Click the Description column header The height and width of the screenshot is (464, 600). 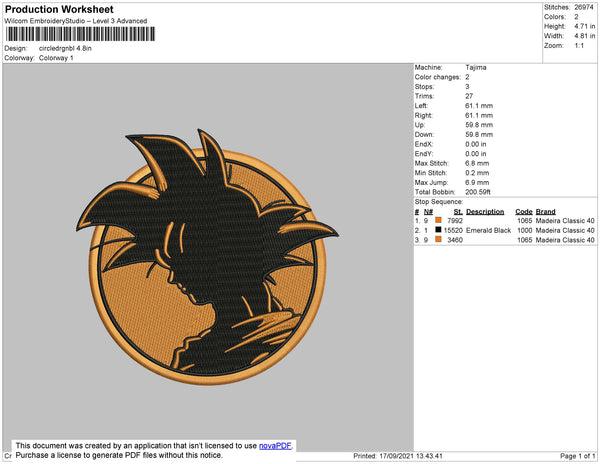[485, 212]
